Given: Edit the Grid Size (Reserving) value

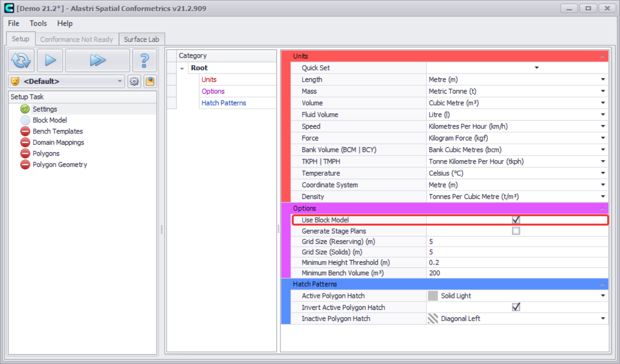Looking at the screenshot, I should tap(517, 242).
